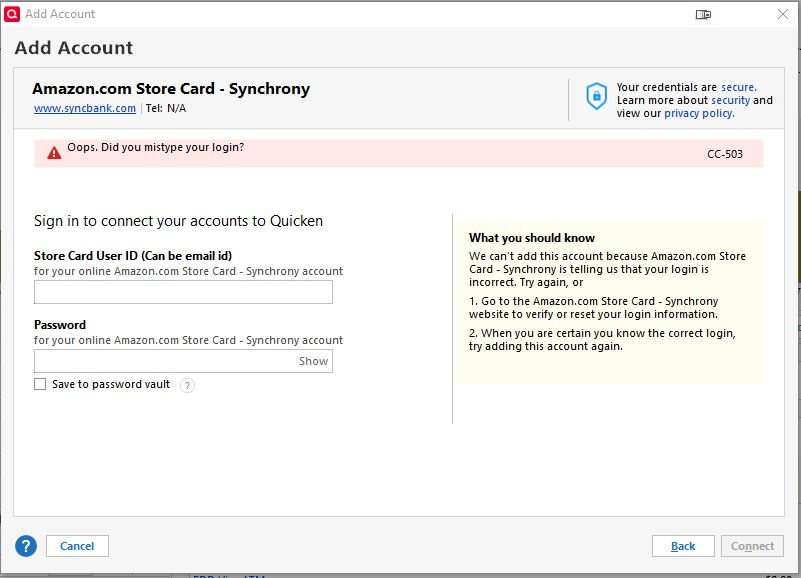Open the "security" learn more link

[x=730, y=100]
